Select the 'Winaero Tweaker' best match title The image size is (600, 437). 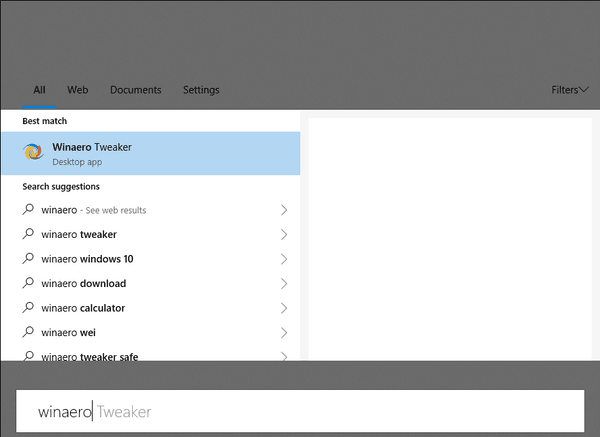coord(92,147)
